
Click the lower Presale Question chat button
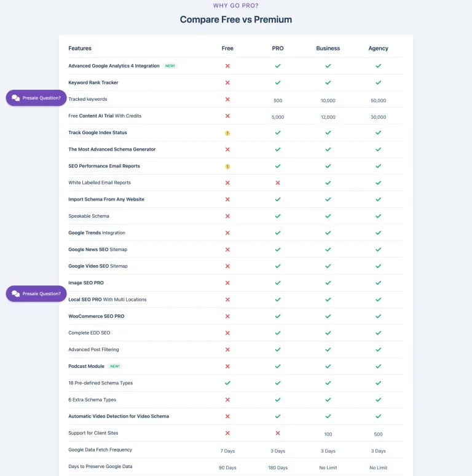click(x=36, y=293)
